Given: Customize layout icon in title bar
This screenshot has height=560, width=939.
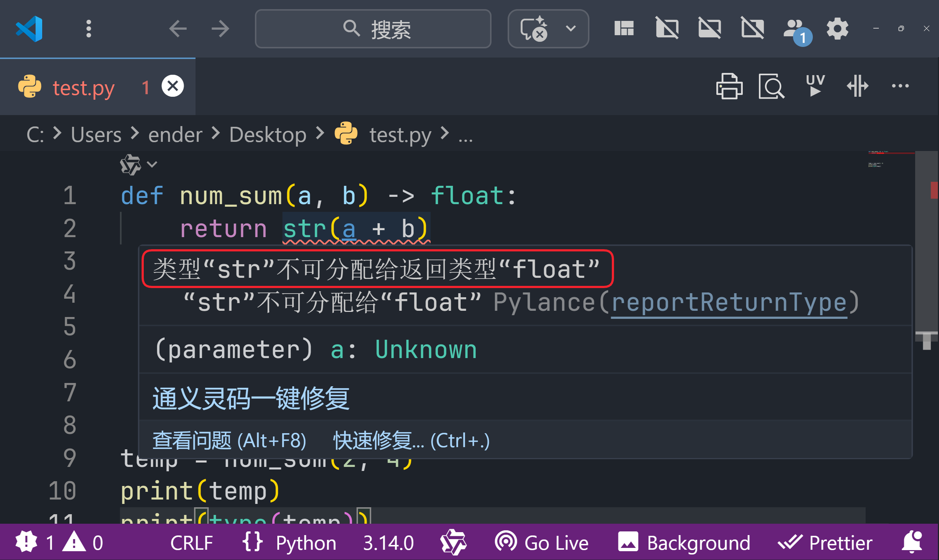Looking at the screenshot, I should coord(624,28).
